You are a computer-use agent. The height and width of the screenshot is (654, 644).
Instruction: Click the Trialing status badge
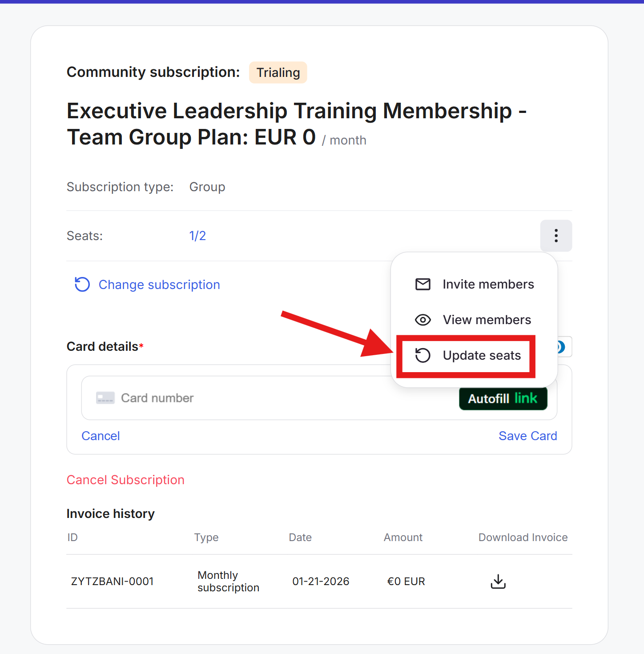pyautogui.click(x=278, y=72)
